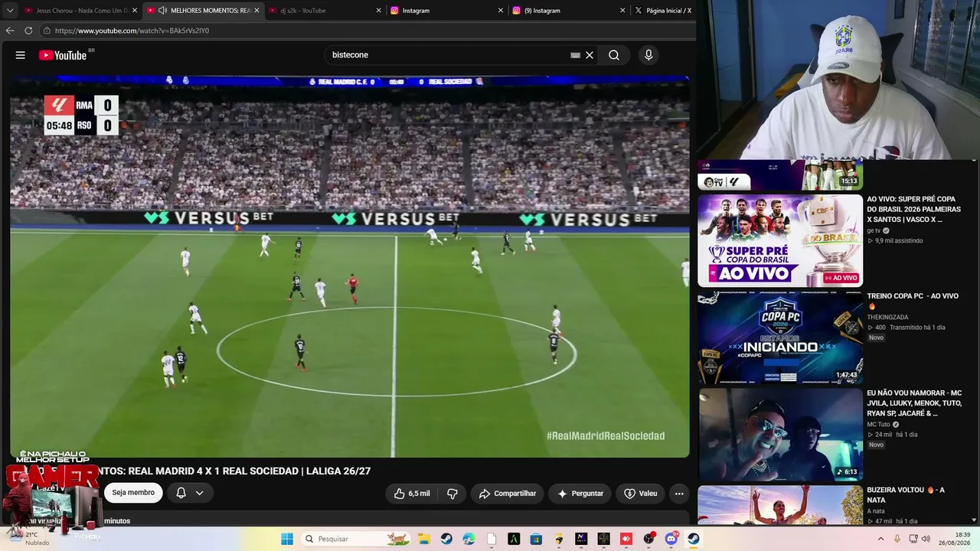Switch to dj s2k YouTube tab
Viewport: 980px width, 551px height.
(x=325, y=11)
